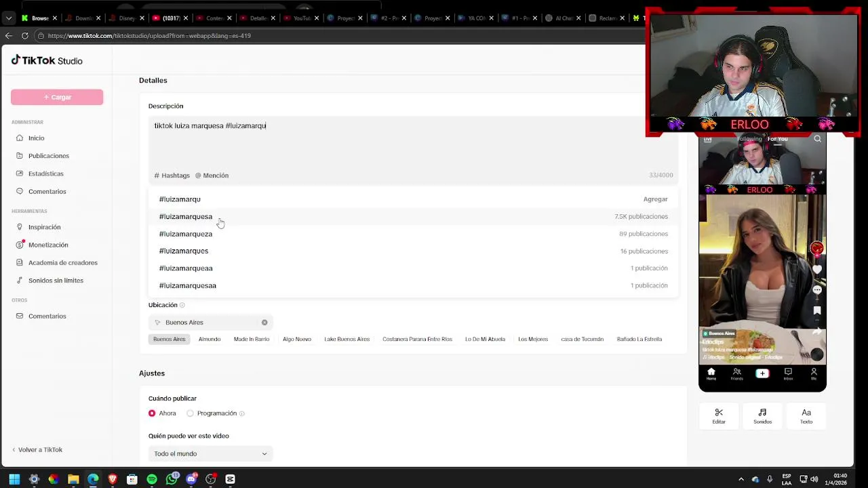Select the Ahora radio button
Image resolution: width=868 pixels, height=488 pixels.
[x=152, y=413]
